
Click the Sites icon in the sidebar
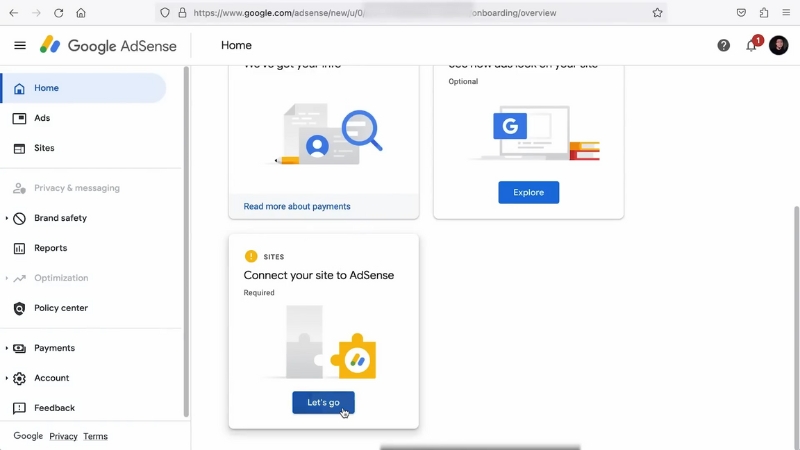(19, 148)
